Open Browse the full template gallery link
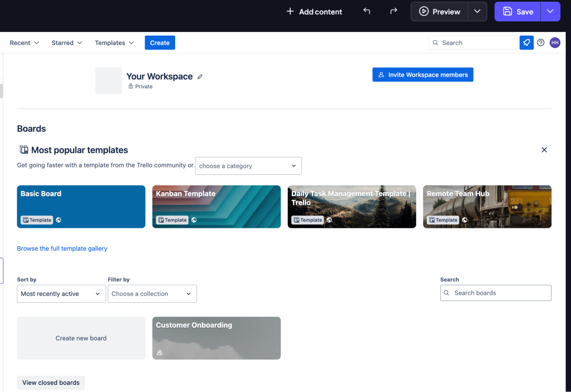This screenshot has height=392, width=571. (x=62, y=248)
